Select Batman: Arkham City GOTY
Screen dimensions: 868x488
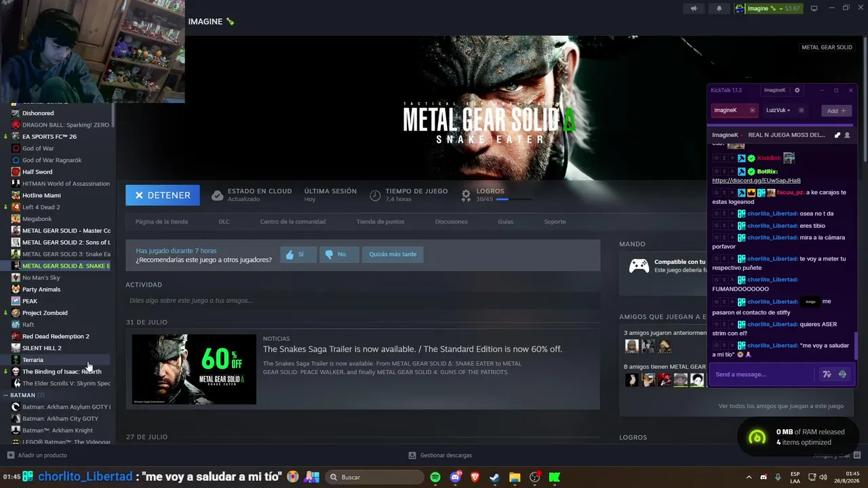(x=60, y=418)
